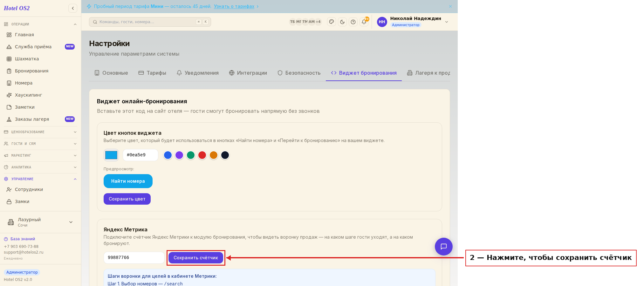Edit the hex color field #0ea5e9

point(140,155)
